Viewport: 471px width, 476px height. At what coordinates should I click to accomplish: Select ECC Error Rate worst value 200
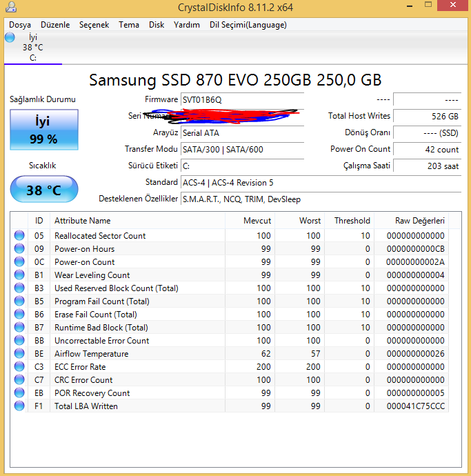coord(313,367)
